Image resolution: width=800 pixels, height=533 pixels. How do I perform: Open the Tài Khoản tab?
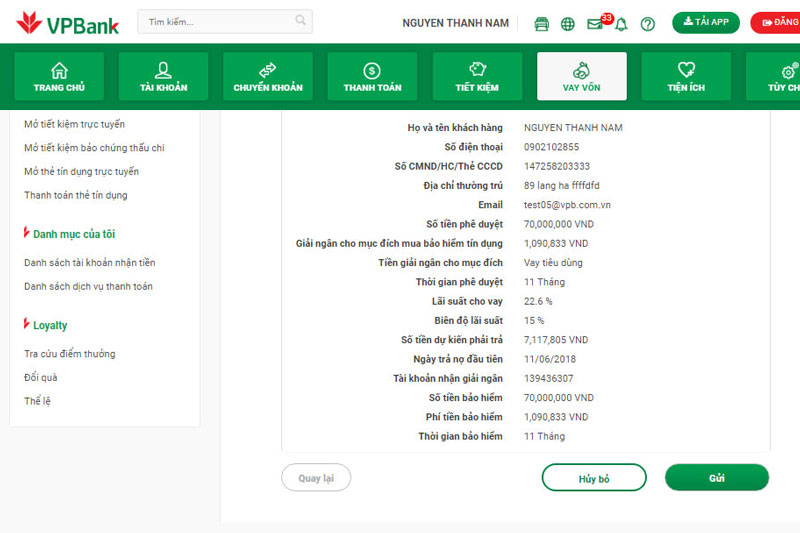(163, 77)
